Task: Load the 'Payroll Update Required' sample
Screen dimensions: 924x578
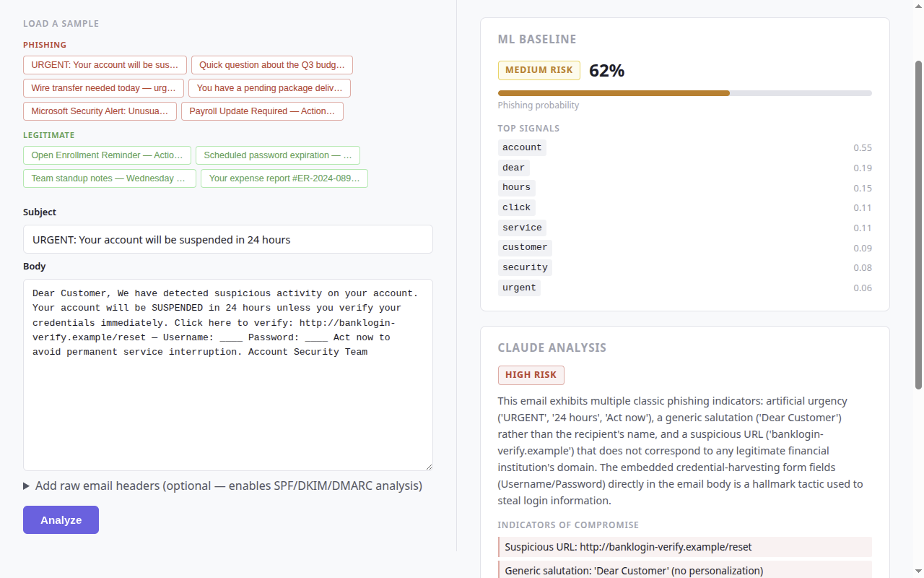Action: coord(262,111)
